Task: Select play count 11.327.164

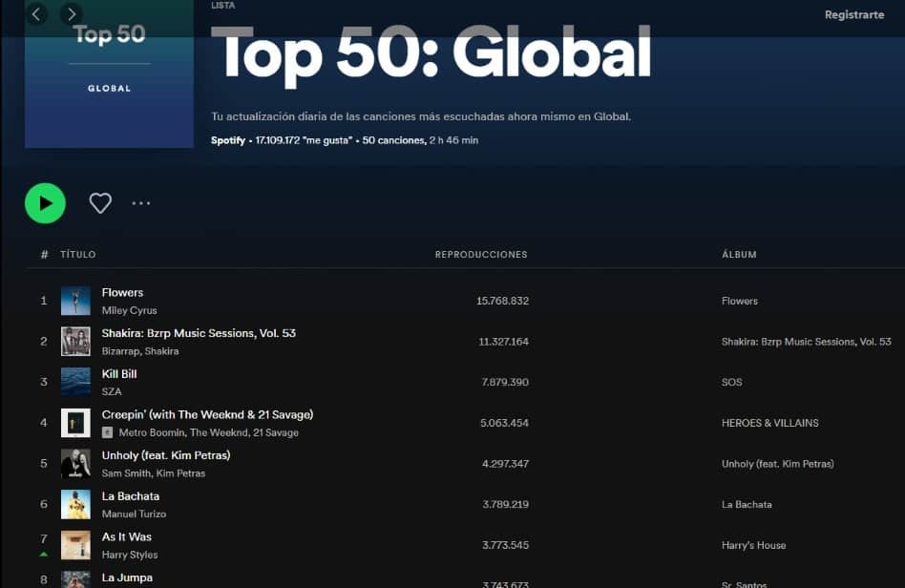Action: tap(504, 342)
